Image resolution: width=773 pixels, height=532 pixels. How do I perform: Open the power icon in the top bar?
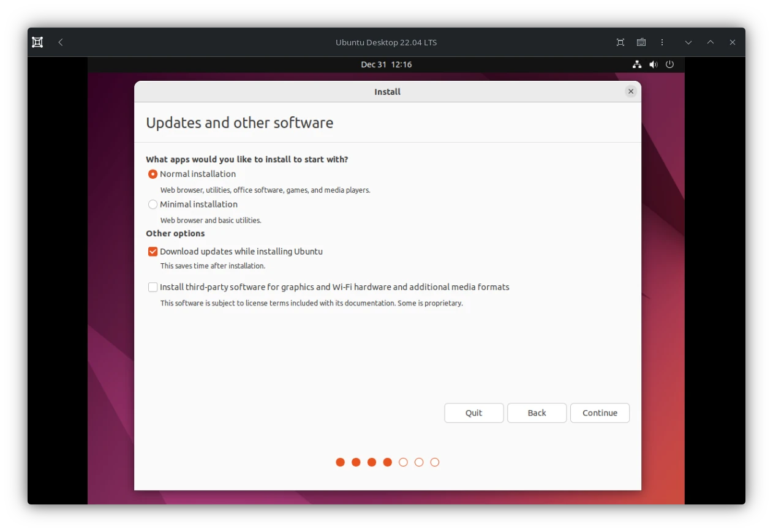pyautogui.click(x=669, y=64)
